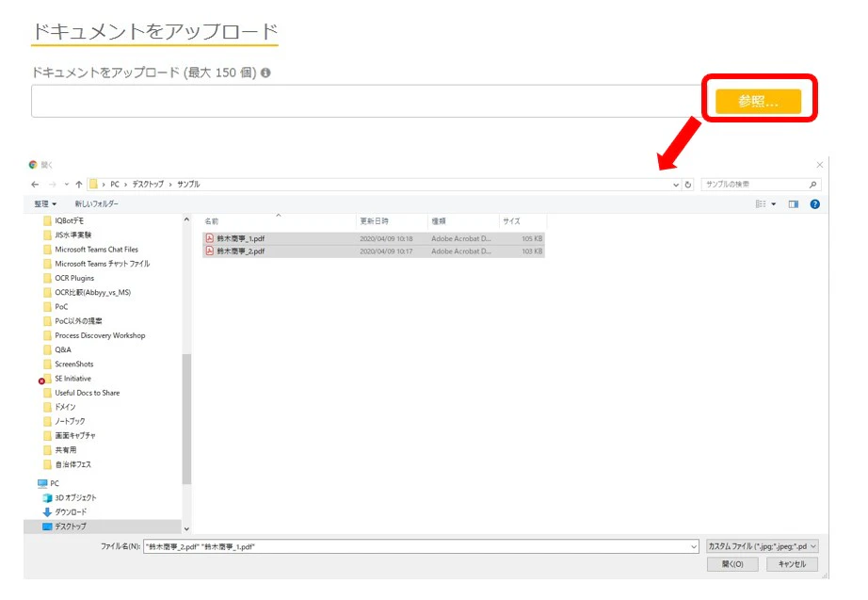
Task: Click the 開く(O) open button
Action: coord(732,564)
